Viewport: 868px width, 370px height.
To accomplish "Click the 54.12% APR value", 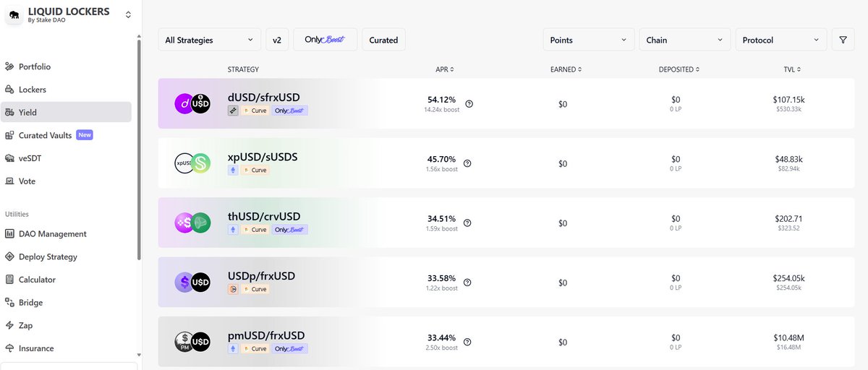I will 442,100.
